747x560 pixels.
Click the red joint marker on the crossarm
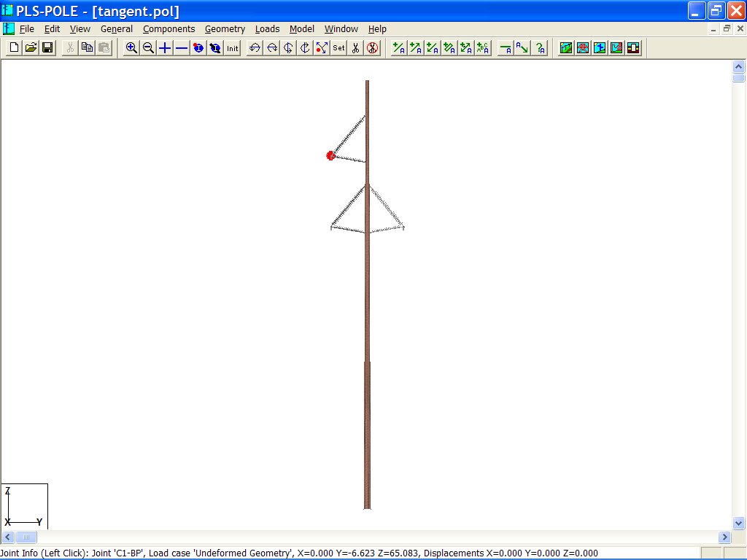click(x=330, y=155)
